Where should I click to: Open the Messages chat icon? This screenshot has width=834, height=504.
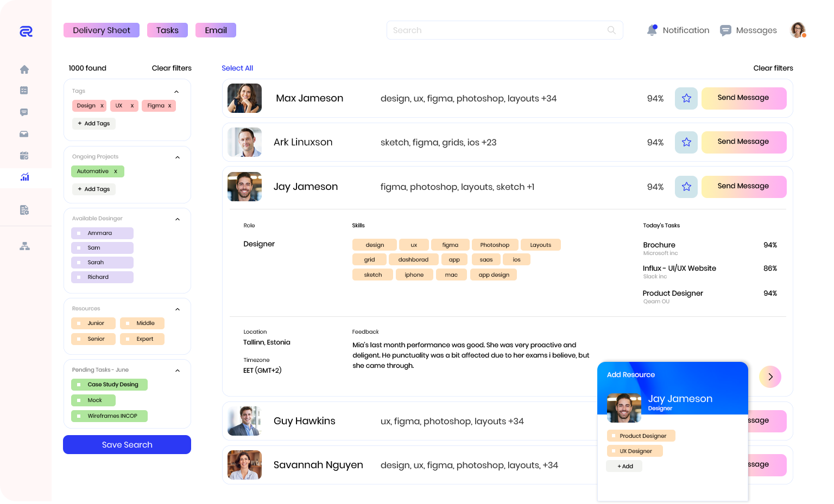click(x=725, y=30)
